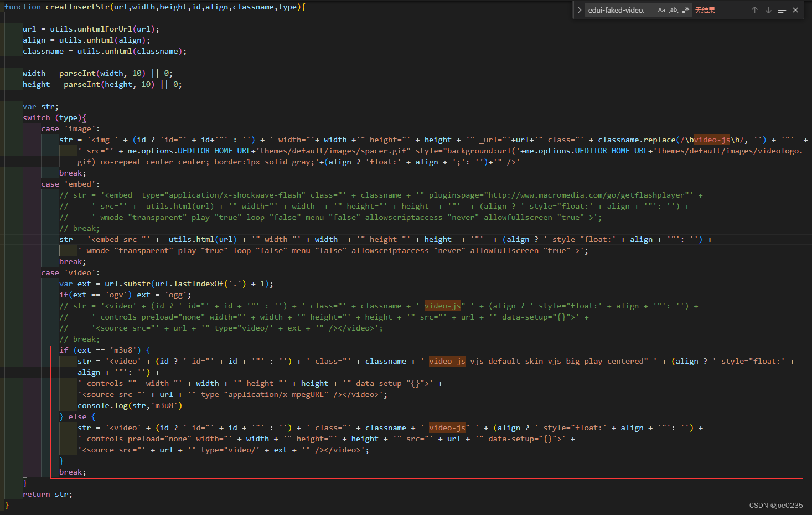
Task: Click the 'switch (type){' statement
Action: pos(54,117)
